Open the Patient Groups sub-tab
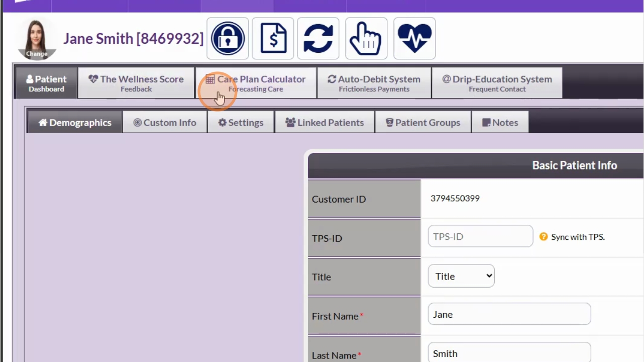This screenshot has height=362, width=644. click(423, 122)
